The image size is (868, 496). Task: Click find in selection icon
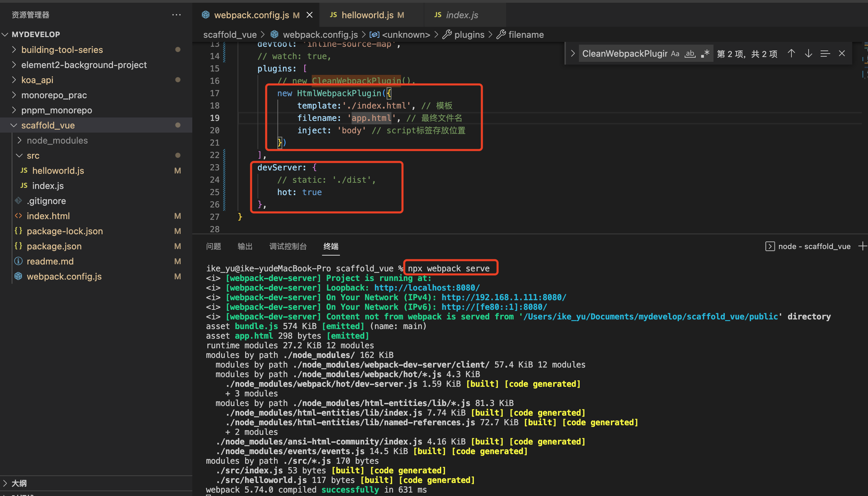pyautogui.click(x=825, y=54)
